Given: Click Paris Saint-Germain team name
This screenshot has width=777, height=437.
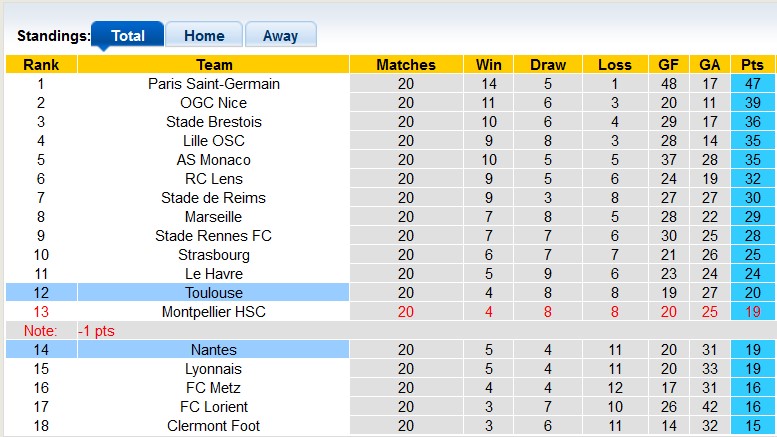Looking at the screenshot, I should (x=214, y=84).
